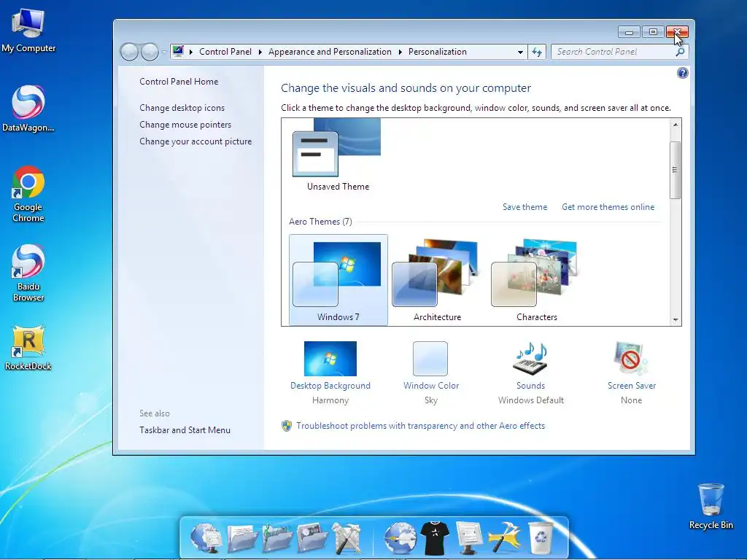
Task: Minimize the Personalization window
Action: (629, 32)
